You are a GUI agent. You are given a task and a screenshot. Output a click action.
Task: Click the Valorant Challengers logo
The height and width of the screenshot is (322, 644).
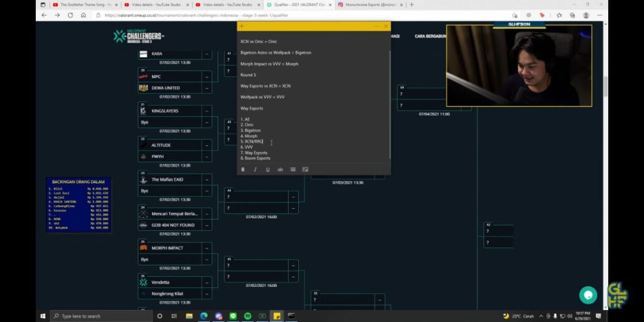click(138, 36)
